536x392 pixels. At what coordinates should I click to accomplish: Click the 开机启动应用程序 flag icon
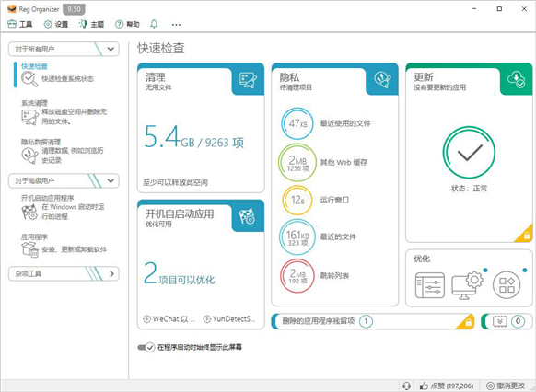coord(29,212)
